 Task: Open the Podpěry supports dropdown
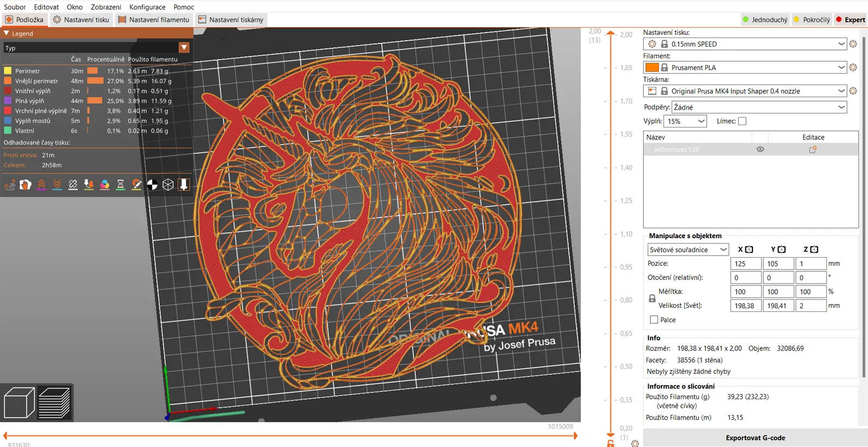click(759, 107)
